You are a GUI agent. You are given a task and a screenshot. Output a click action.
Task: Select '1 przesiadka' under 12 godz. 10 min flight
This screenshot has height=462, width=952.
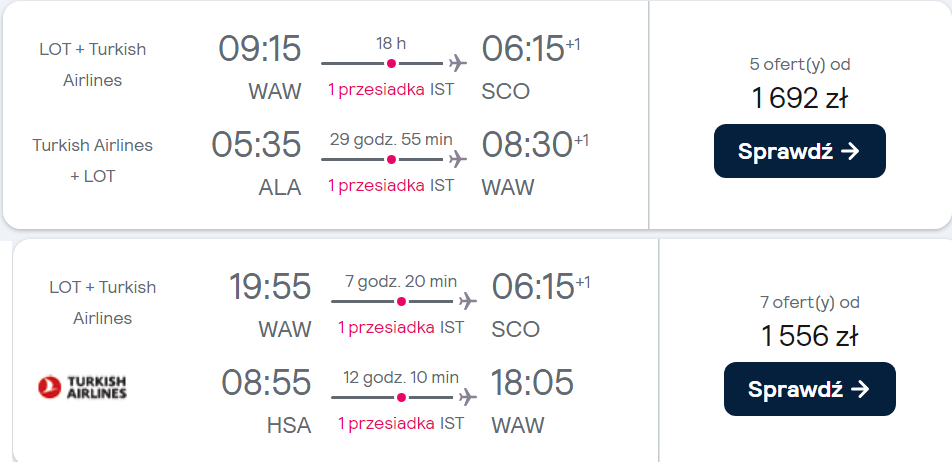[386, 423]
